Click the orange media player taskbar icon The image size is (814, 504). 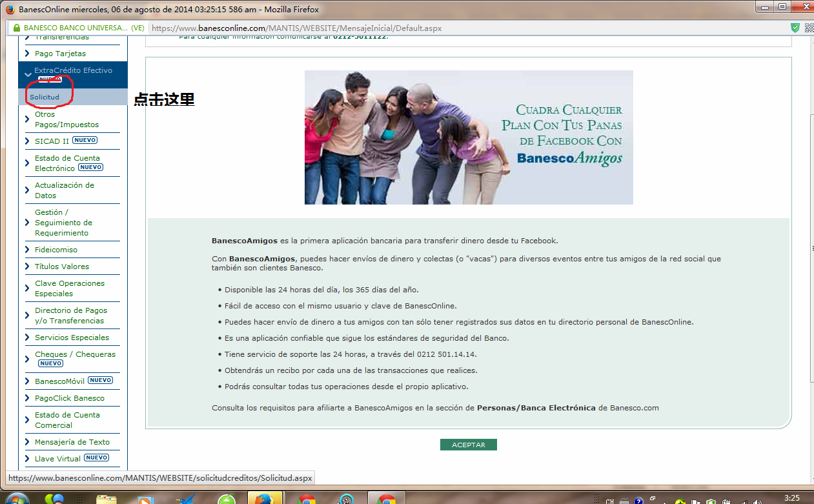(147, 499)
